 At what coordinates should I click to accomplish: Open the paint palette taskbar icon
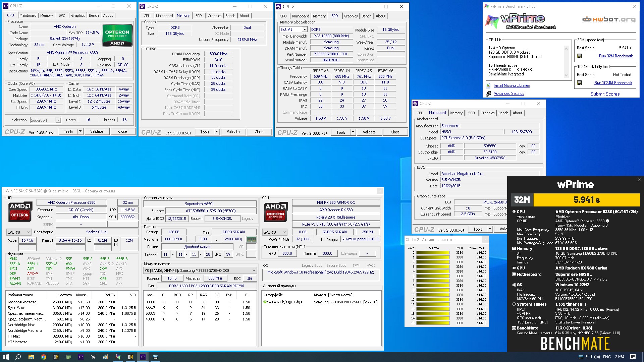click(106, 357)
